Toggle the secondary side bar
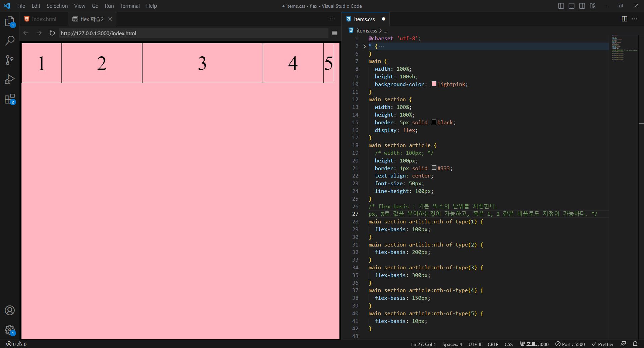Viewport: 644px width, 348px height. (582, 6)
